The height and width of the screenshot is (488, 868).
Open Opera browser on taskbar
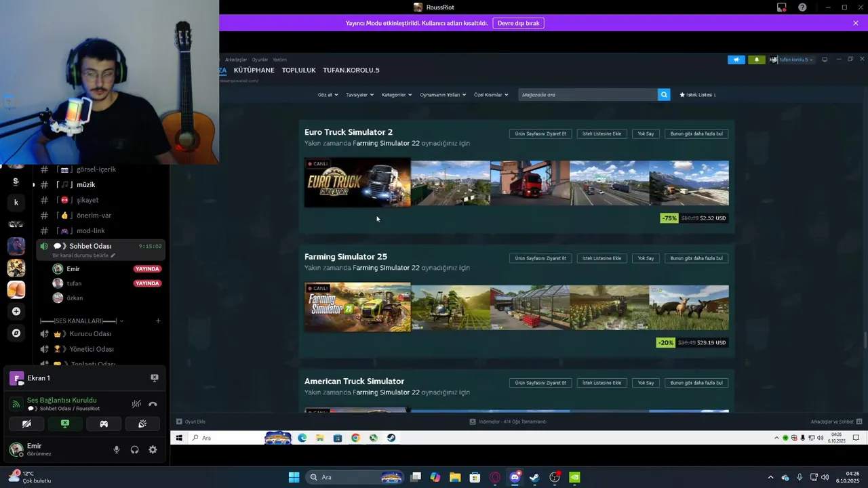(x=495, y=477)
